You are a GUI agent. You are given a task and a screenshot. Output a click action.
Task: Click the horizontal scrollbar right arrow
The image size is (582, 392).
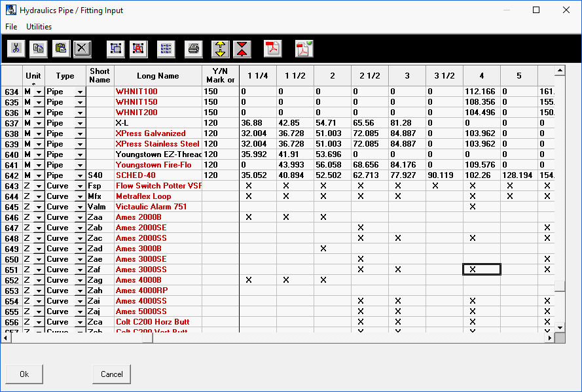[550, 338]
